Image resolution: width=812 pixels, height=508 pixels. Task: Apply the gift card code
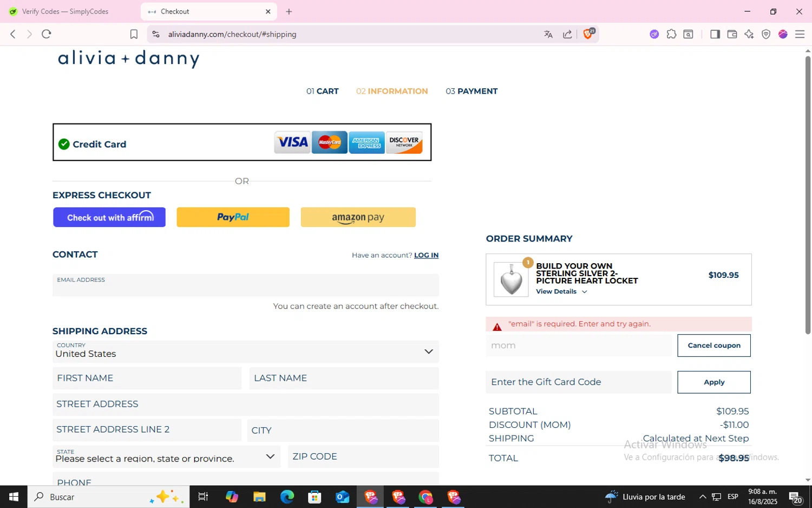714,382
